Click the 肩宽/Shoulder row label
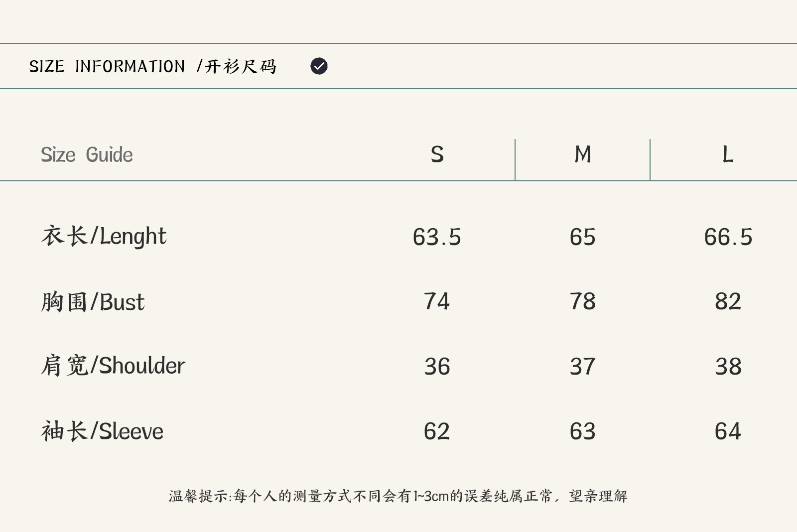797x532 pixels. [113, 366]
